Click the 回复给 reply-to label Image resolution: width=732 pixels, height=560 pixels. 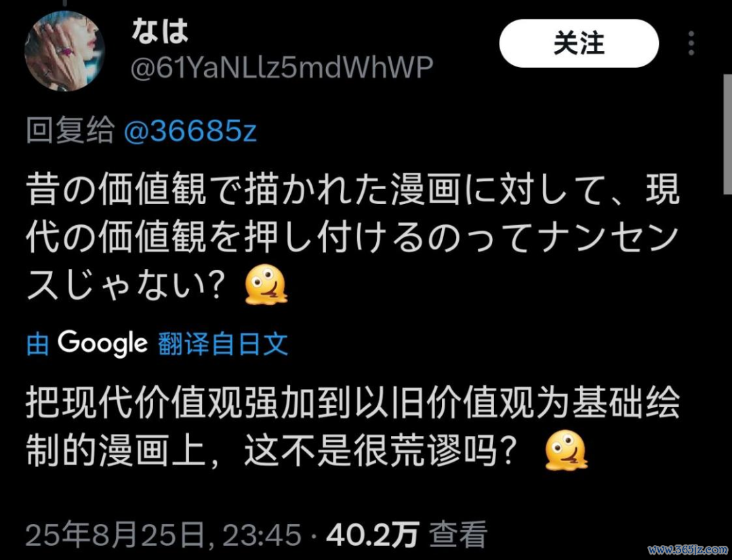pyautogui.click(x=70, y=131)
